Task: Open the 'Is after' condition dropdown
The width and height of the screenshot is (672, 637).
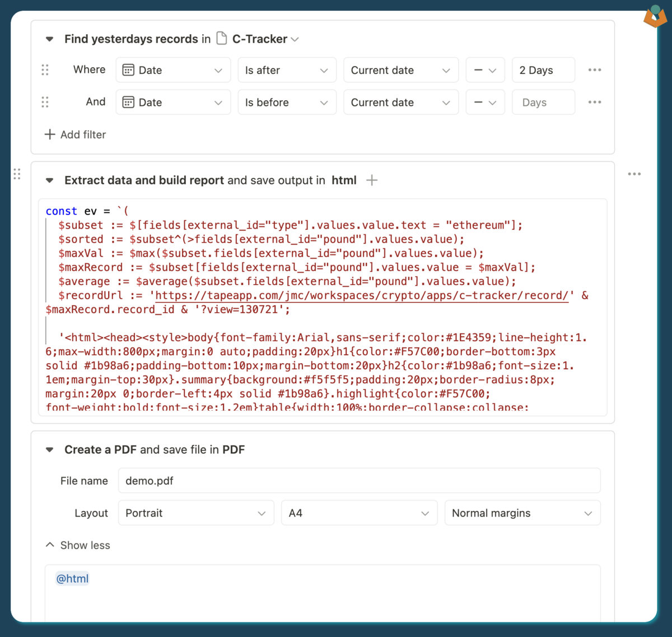Action: [x=286, y=71]
